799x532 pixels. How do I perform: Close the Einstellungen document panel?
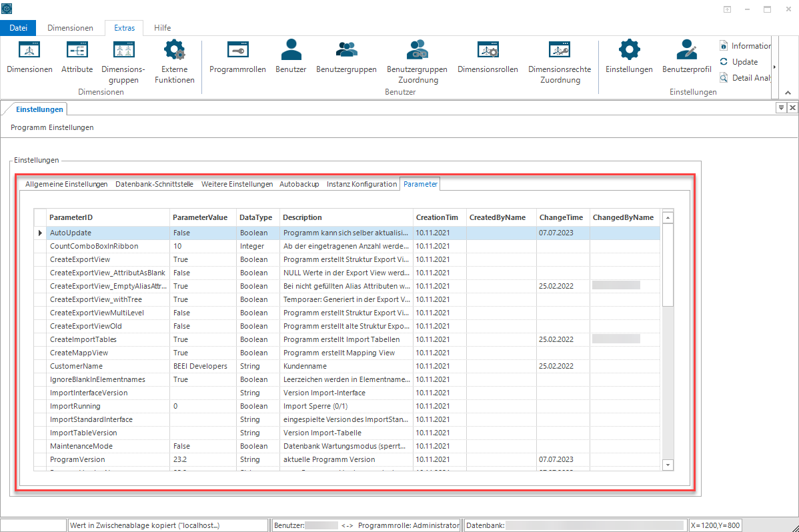(792, 107)
